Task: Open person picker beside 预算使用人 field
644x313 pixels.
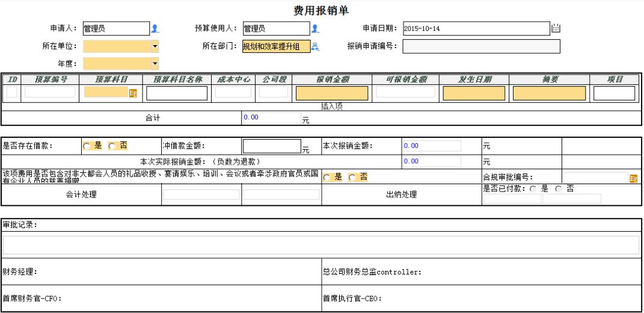Action: pyautogui.click(x=315, y=28)
